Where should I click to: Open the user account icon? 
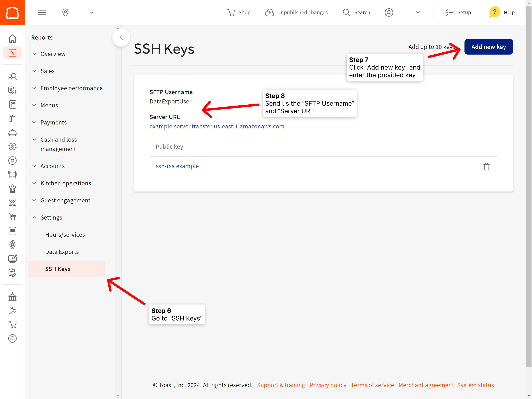[x=389, y=12]
